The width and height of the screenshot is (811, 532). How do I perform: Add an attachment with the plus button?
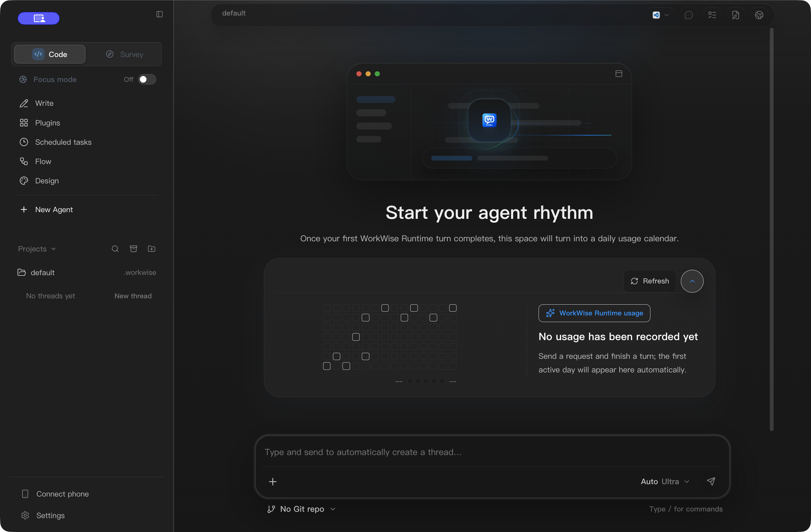pos(273,482)
